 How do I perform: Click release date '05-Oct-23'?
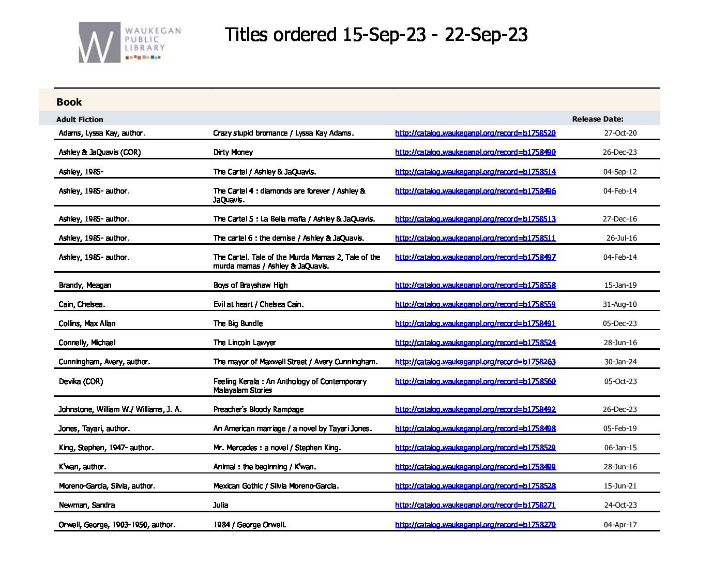pos(620,381)
